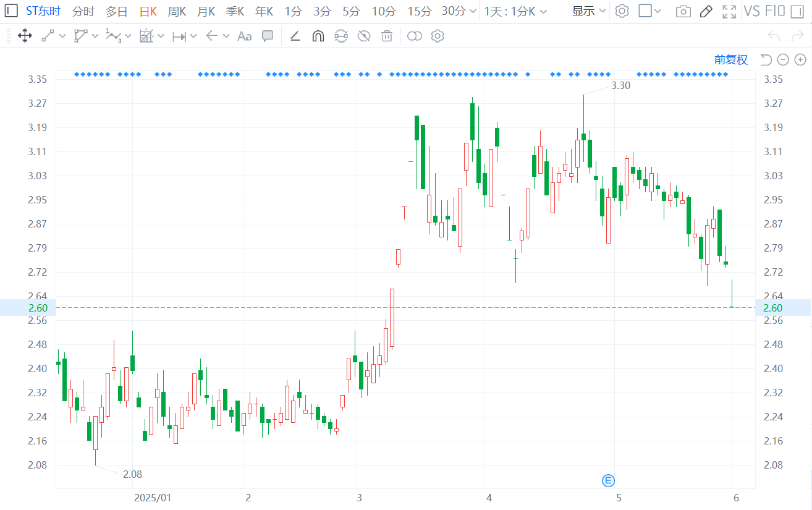The height and width of the screenshot is (510, 812).
Task: Select the 周K weekly candlestick tab
Action: pos(177,11)
